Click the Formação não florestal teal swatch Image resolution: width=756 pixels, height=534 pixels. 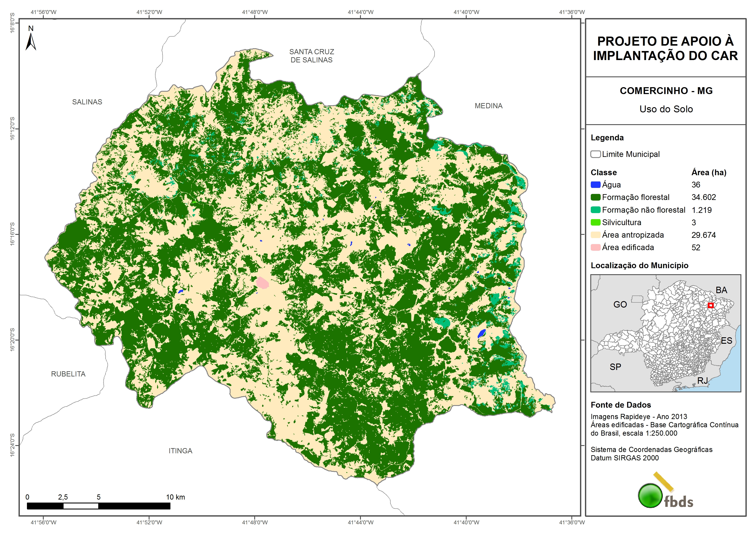pyautogui.click(x=595, y=210)
